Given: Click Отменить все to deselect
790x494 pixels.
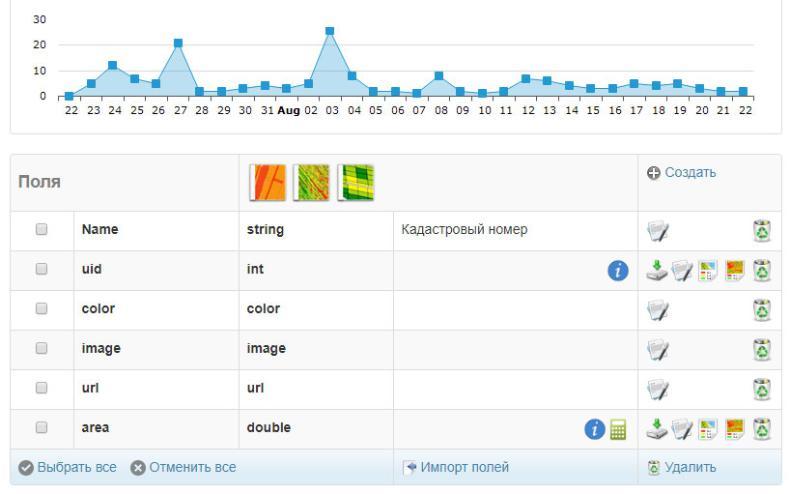Looking at the screenshot, I should 183,467.
